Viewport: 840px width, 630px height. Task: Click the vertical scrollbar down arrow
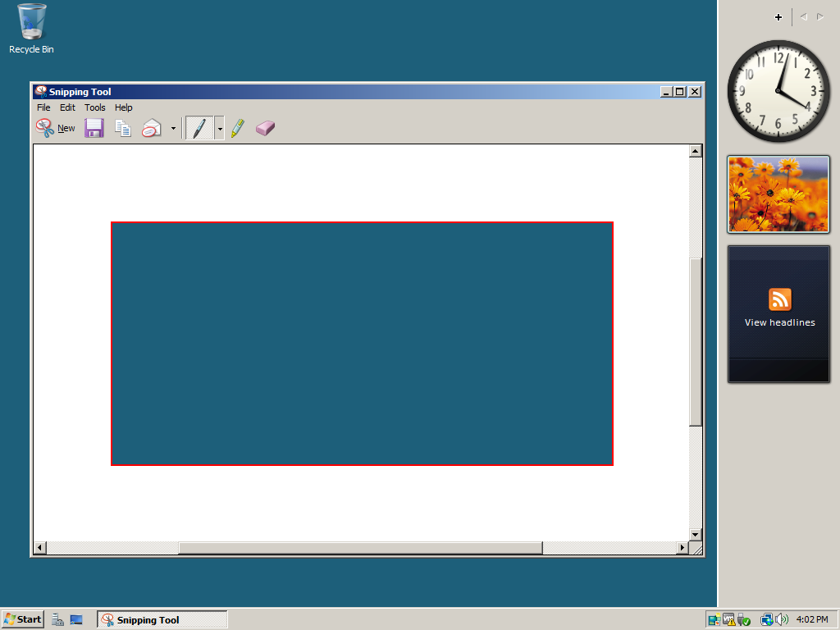pos(696,535)
